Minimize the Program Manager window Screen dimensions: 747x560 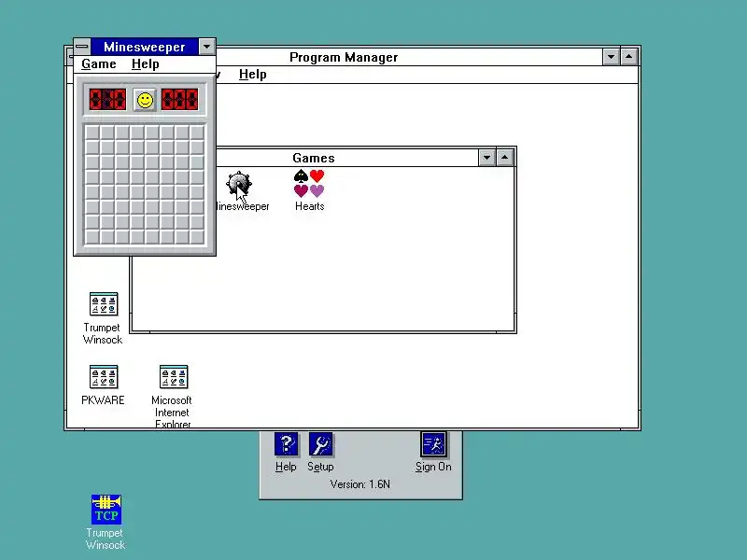611,57
